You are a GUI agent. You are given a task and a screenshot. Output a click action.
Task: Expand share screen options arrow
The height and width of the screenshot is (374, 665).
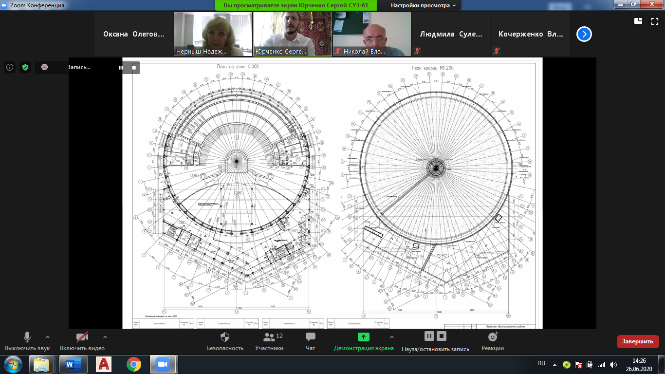[391, 337]
